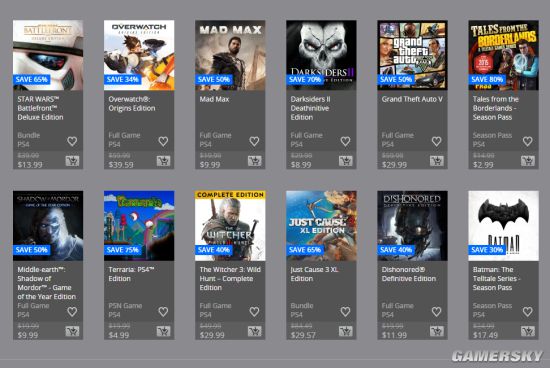Add Grand Theft Auto V to cart
550x368 pixels.
[437, 161]
